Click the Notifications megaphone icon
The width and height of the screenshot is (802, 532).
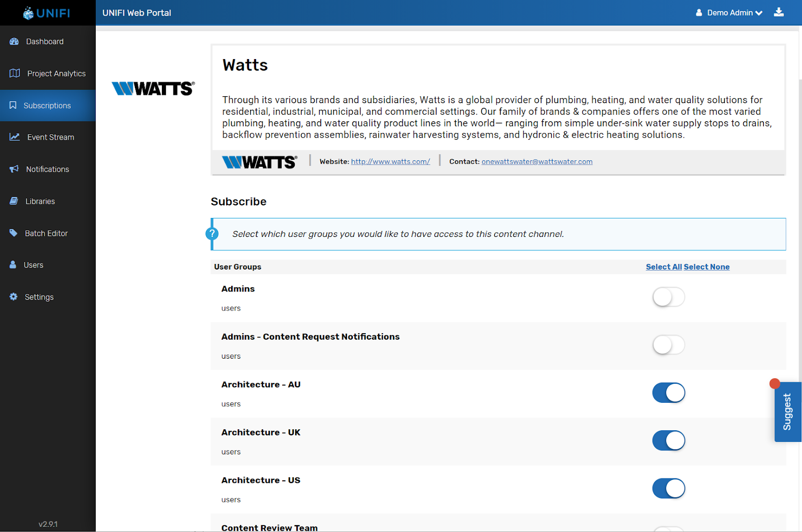click(x=14, y=169)
